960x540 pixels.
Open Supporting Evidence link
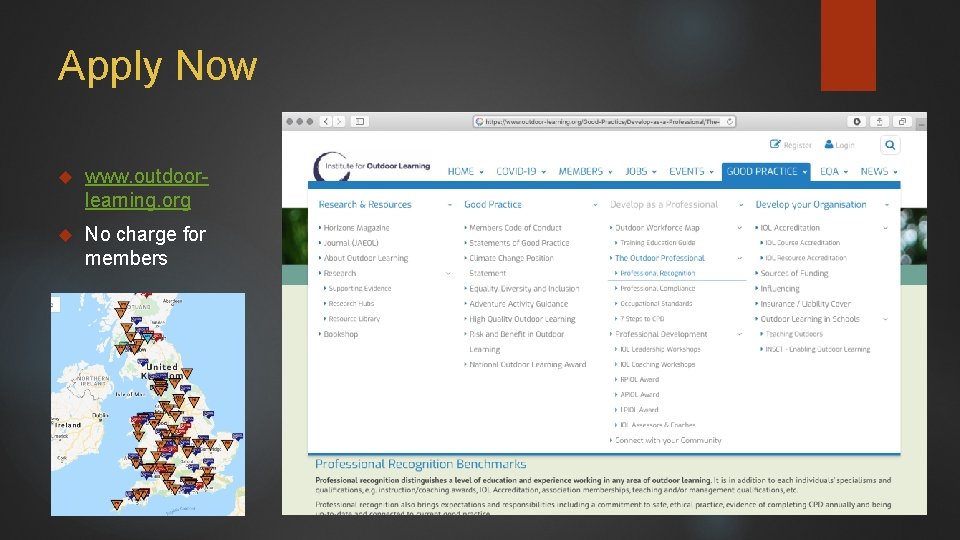[x=359, y=288]
